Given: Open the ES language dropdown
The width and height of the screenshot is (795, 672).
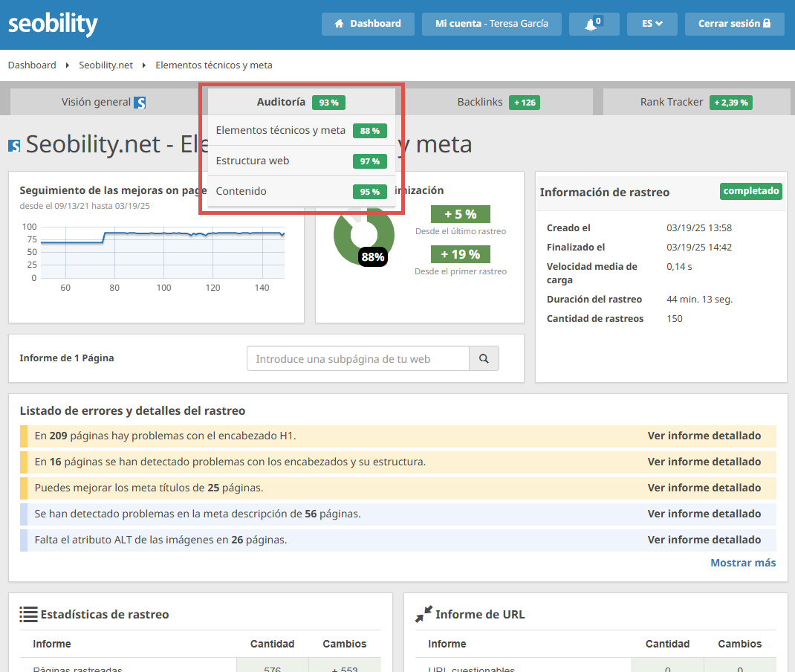Looking at the screenshot, I should click(652, 24).
